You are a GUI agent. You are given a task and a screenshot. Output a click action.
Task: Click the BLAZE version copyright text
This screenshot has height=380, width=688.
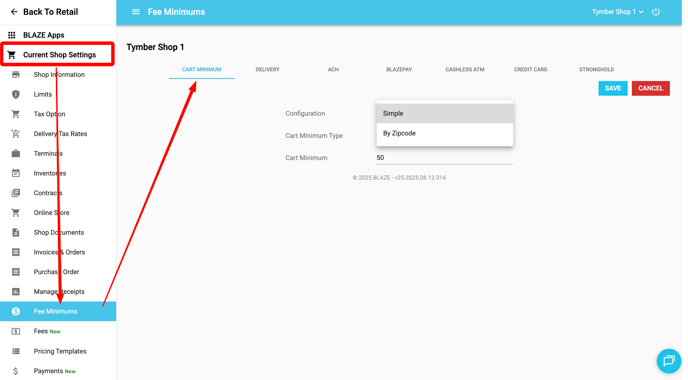click(399, 178)
